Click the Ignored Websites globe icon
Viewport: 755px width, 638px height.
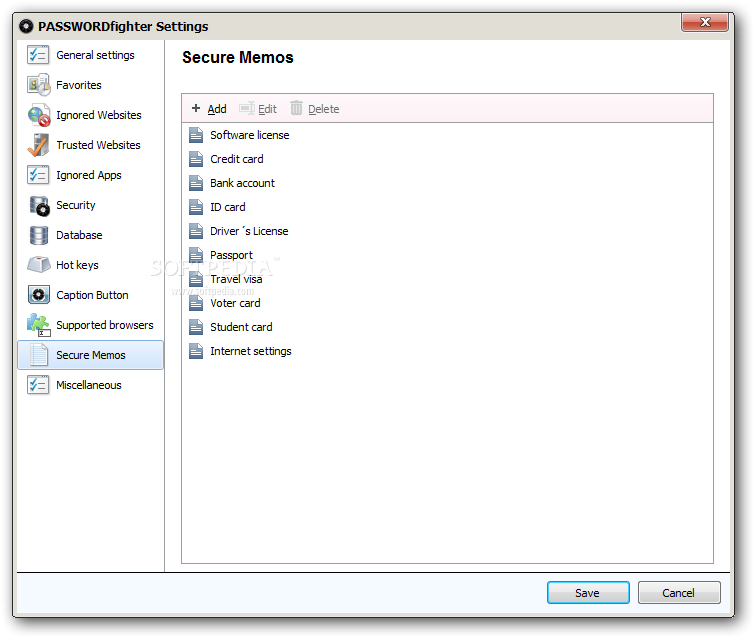click(x=39, y=115)
